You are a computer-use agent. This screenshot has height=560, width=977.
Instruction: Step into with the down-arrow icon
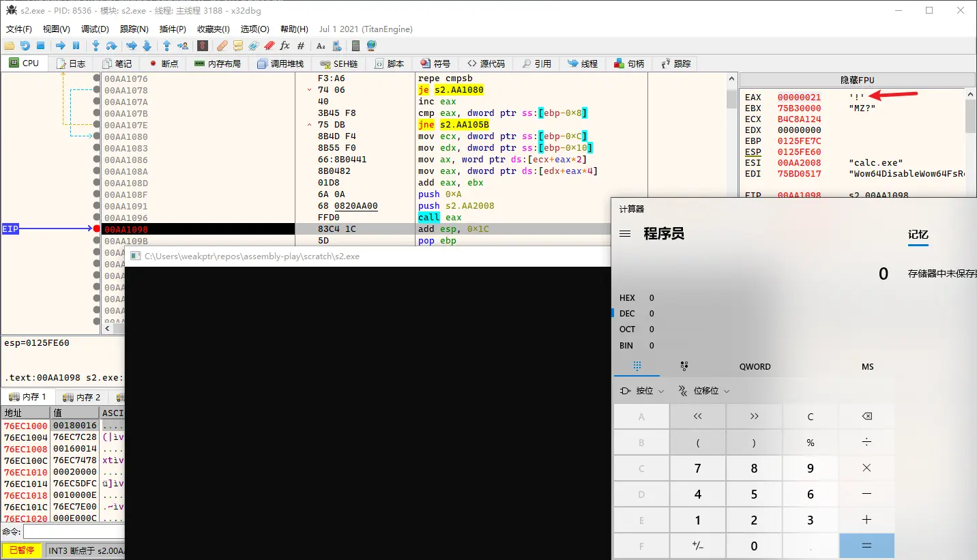[x=96, y=46]
